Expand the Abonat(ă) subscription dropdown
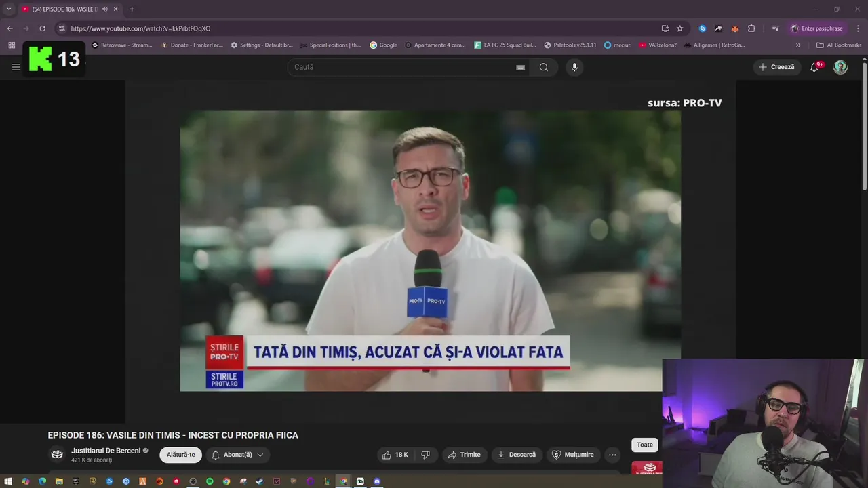 pos(237,455)
